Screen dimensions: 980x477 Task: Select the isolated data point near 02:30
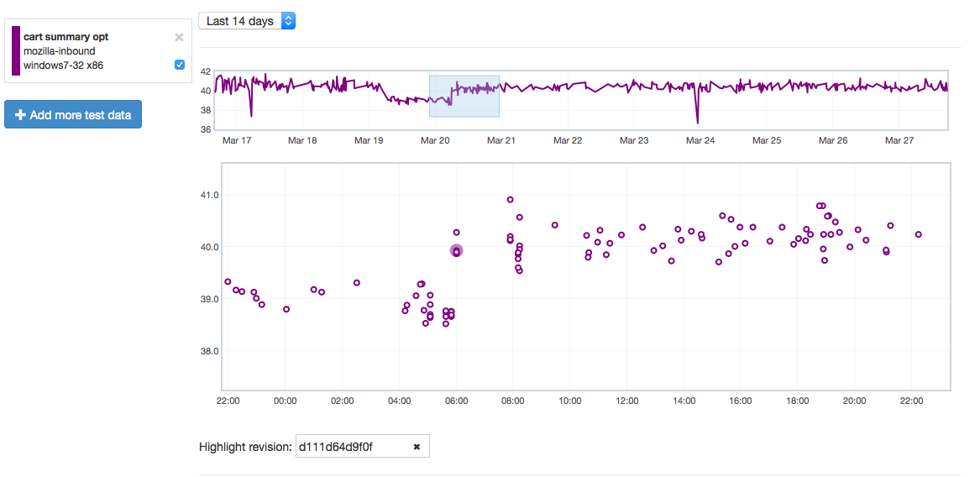coord(357,283)
